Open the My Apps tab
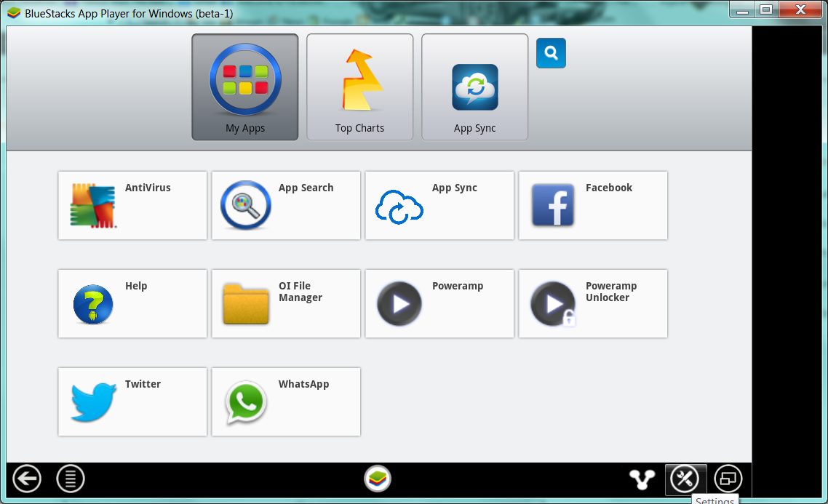The width and height of the screenshot is (828, 504). tap(245, 87)
